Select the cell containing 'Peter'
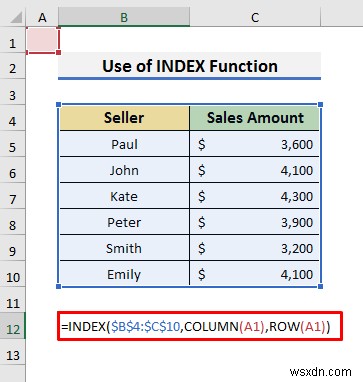The height and width of the screenshot is (382, 363). (124, 222)
